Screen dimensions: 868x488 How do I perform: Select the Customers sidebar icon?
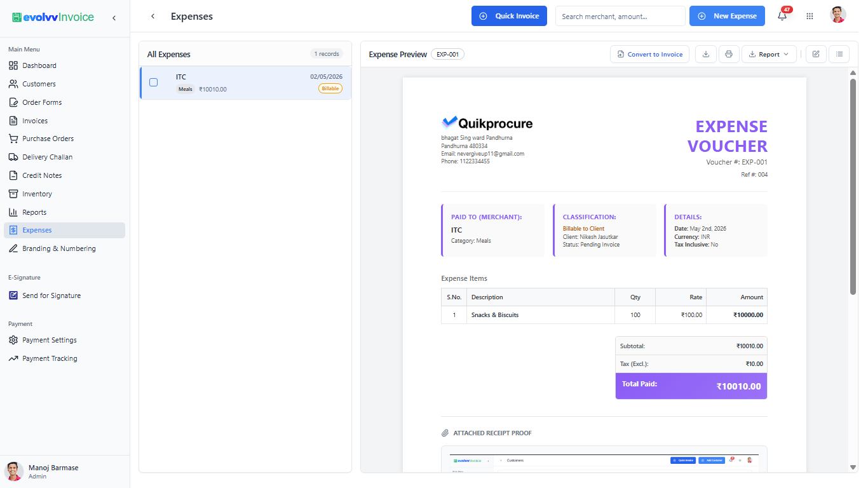(13, 84)
